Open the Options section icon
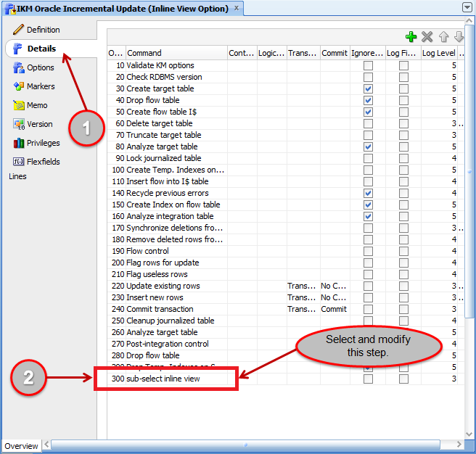The image size is (476, 454). pos(20,67)
